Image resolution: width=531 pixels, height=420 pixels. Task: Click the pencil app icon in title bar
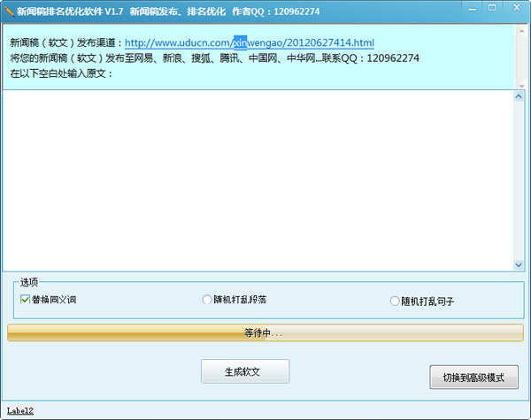coord(10,11)
